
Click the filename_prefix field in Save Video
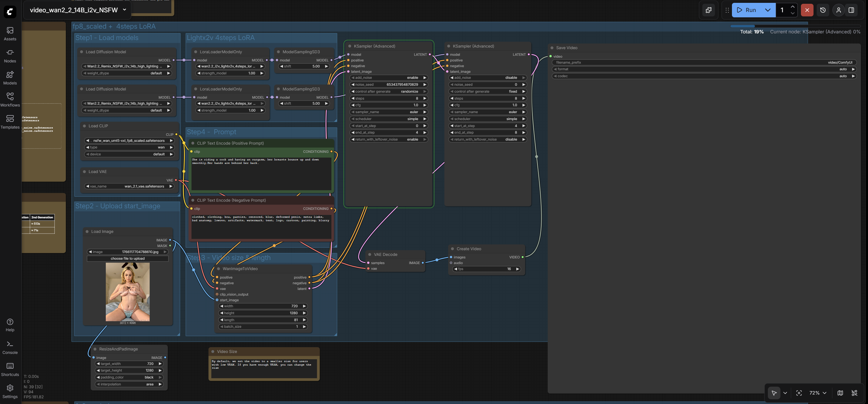[x=704, y=62]
